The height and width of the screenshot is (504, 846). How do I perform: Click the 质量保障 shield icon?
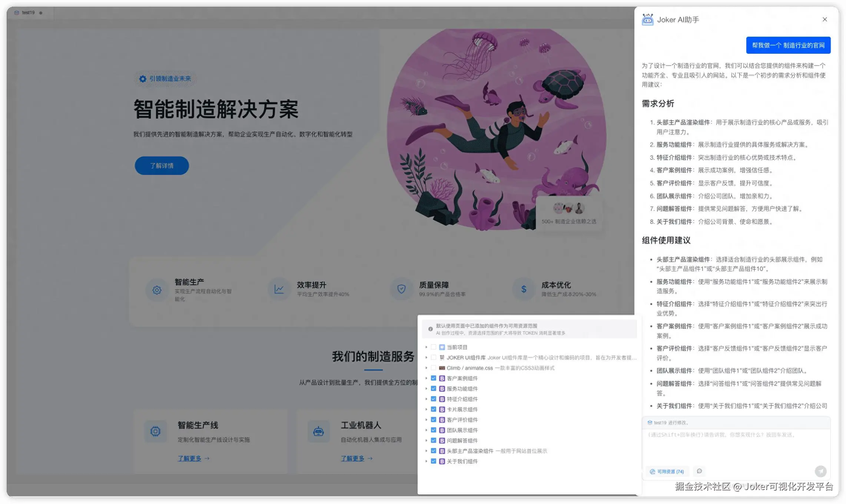click(x=401, y=289)
